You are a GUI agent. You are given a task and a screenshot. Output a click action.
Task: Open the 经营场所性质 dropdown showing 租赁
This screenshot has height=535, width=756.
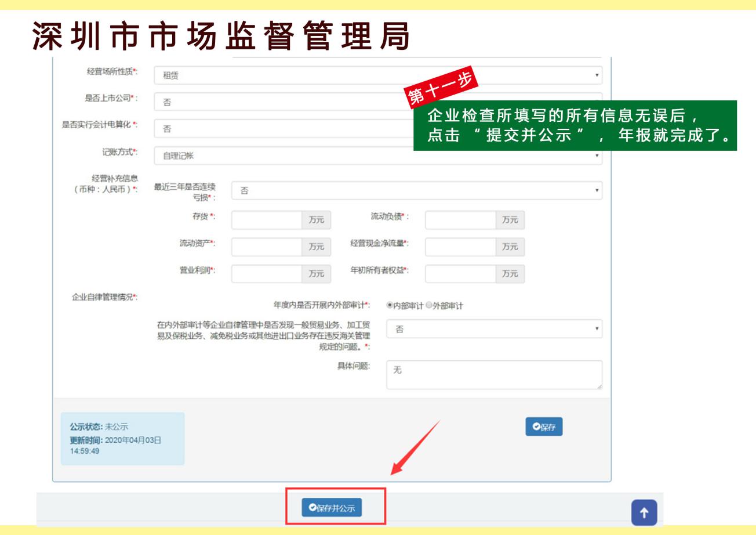pos(378,75)
